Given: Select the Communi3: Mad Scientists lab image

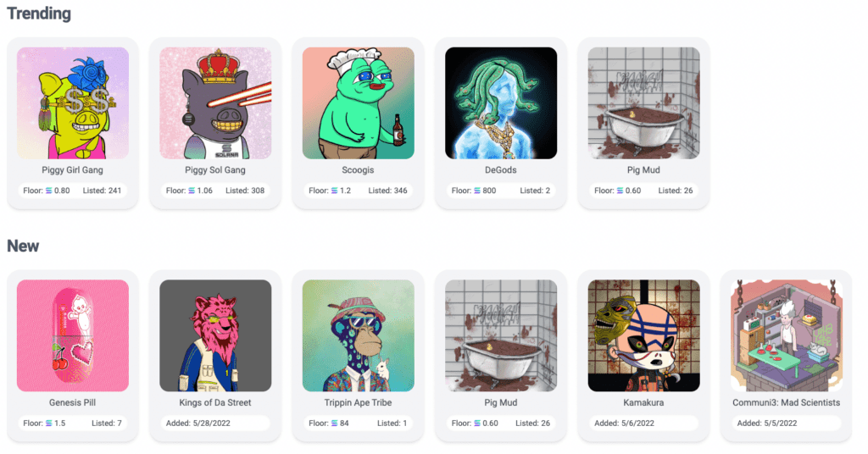Looking at the screenshot, I should (x=787, y=335).
